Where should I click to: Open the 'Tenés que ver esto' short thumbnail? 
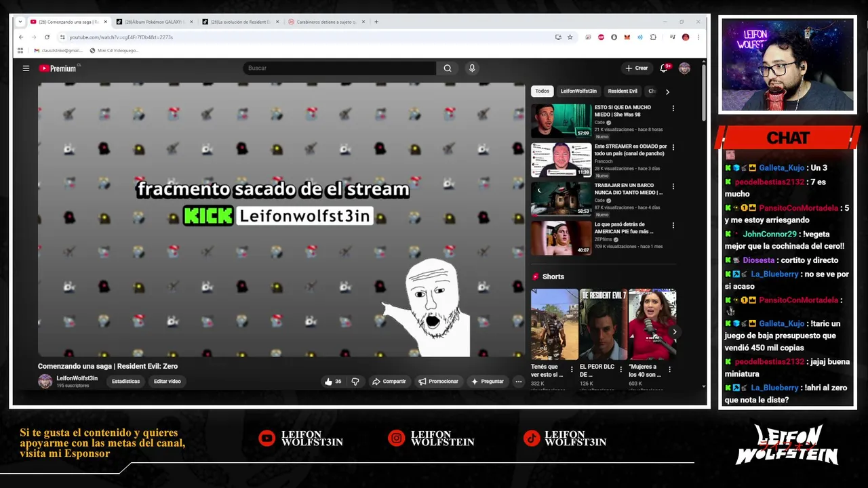555,325
